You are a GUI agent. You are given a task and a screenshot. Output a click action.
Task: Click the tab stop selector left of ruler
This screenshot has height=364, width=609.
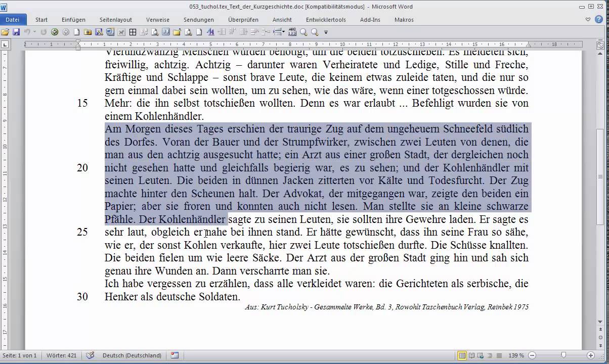(x=5, y=44)
